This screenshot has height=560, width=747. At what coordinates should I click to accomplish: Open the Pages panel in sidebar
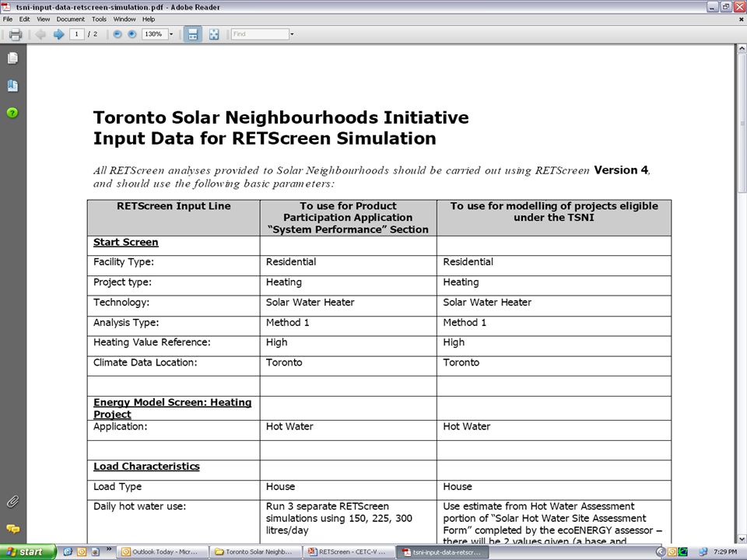pyautogui.click(x=12, y=58)
